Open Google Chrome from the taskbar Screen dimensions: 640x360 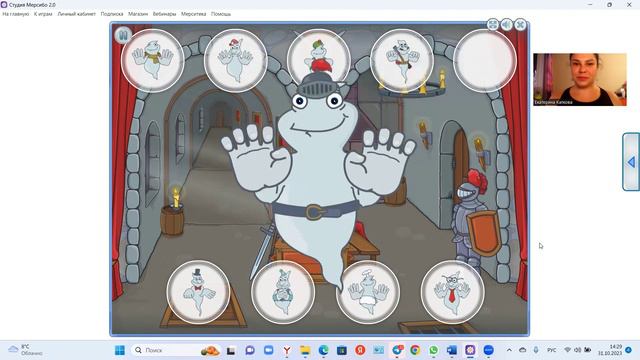click(x=415, y=350)
